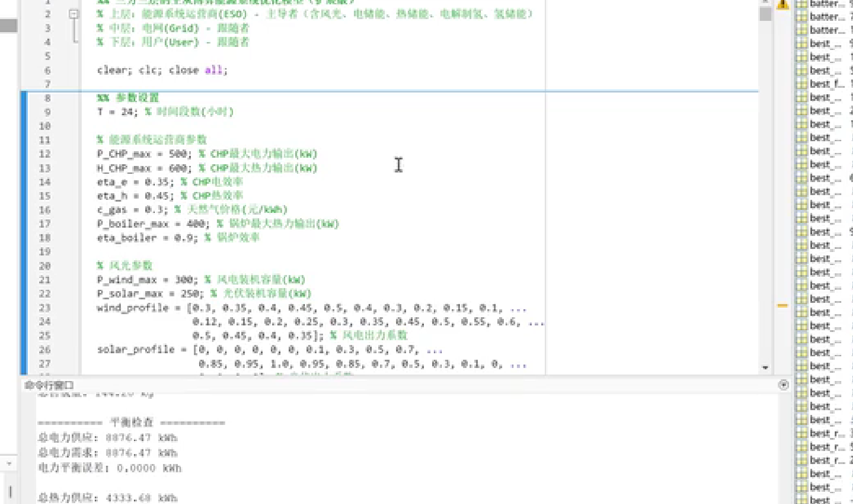Image resolution: width=853 pixels, height=504 pixels.
Task: Select the first best_r workspace variable name
Action: pyautogui.click(x=826, y=434)
